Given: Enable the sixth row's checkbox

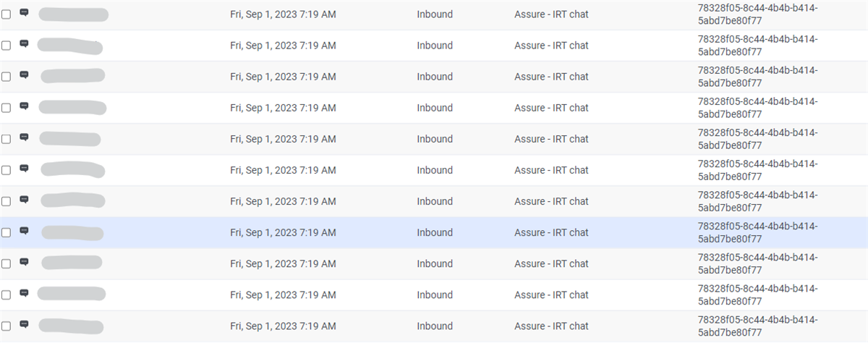Looking at the screenshot, I should [x=6, y=171].
